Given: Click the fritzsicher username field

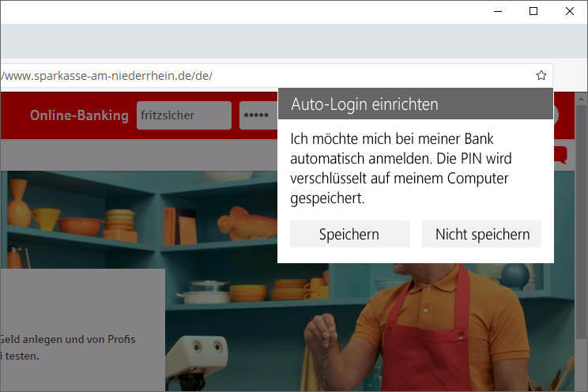Looking at the screenshot, I should [183, 115].
